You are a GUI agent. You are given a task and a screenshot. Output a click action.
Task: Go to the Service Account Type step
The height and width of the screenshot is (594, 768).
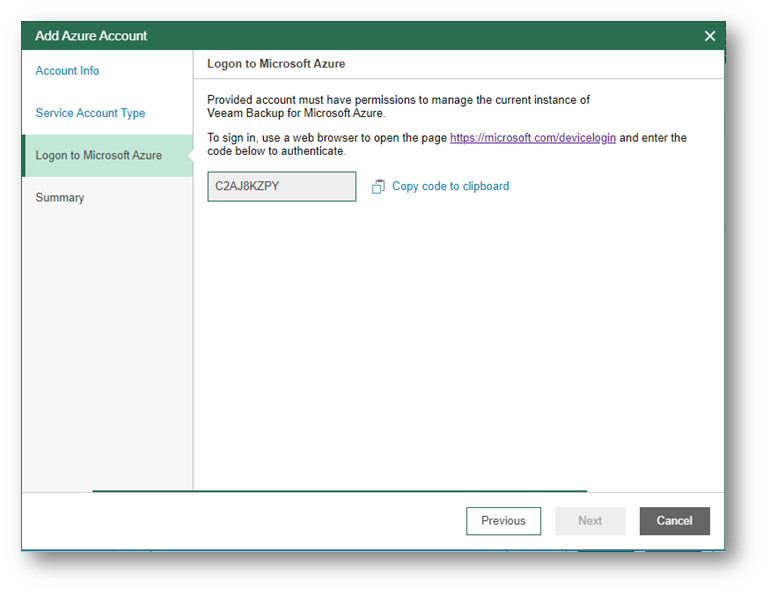click(x=90, y=113)
